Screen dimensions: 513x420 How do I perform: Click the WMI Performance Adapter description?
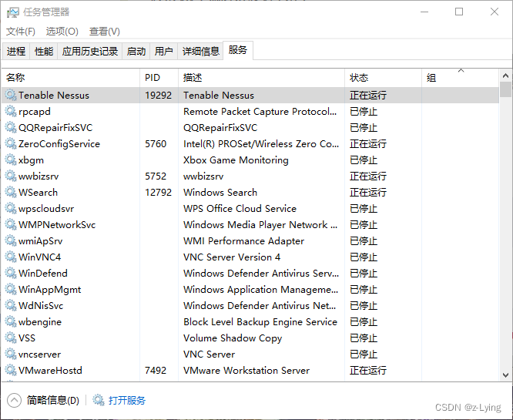coord(243,241)
